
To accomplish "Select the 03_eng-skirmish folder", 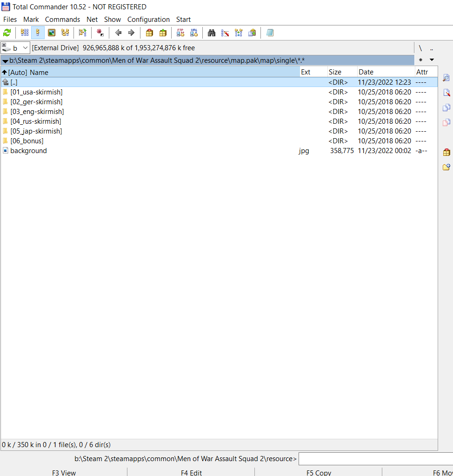I will pyautogui.click(x=219, y=111).
